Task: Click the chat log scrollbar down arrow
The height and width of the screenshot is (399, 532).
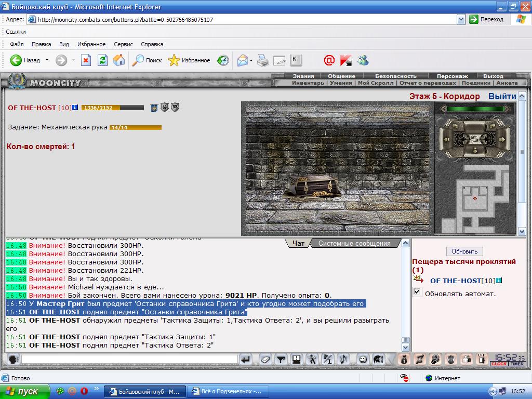Action: [406, 348]
